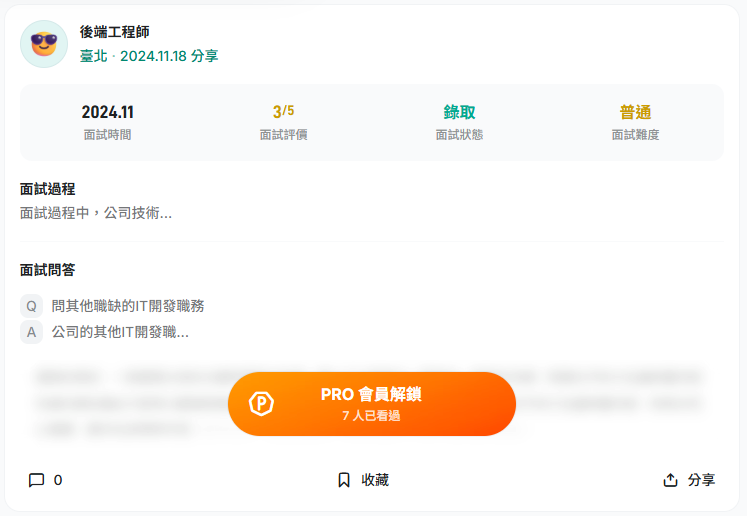The height and width of the screenshot is (516, 747).
Task: Click the sunglasses emoji avatar
Action: (x=44, y=44)
